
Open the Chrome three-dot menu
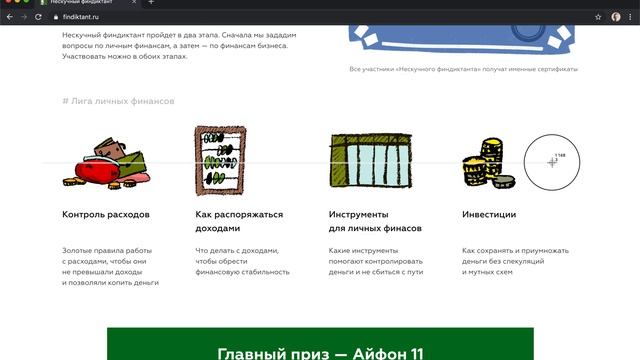click(x=630, y=17)
